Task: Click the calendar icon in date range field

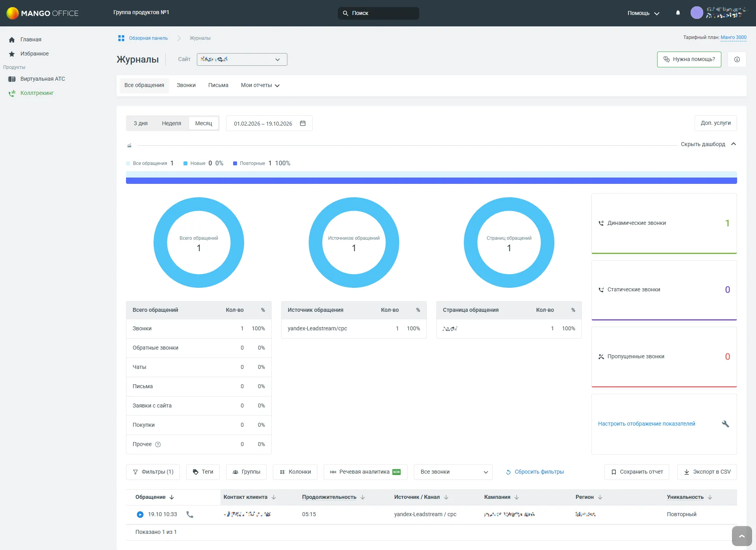Action: coord(303,123)
